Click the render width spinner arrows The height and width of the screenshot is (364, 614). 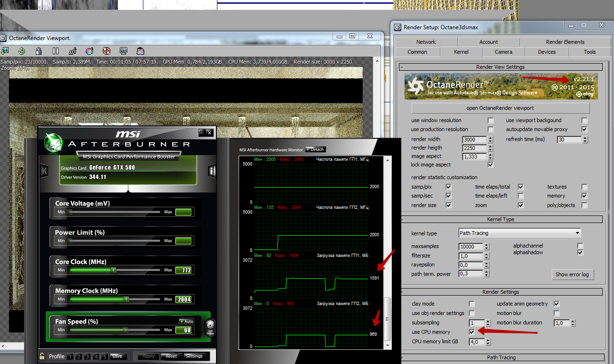point(490,140)
